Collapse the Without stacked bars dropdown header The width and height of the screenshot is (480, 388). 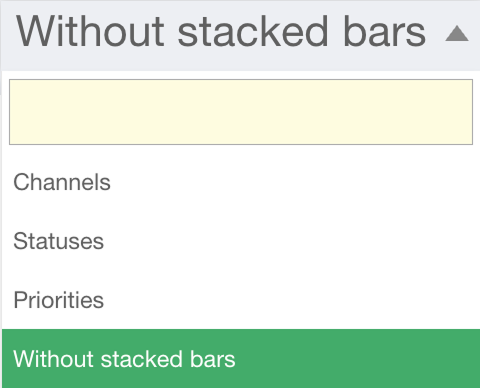(x=240, y=35)
